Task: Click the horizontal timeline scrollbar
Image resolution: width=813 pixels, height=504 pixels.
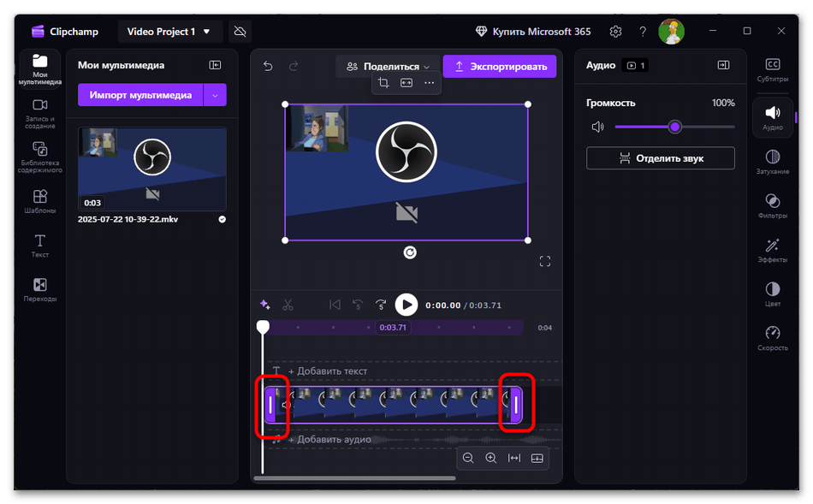Action: pos(354,478)
